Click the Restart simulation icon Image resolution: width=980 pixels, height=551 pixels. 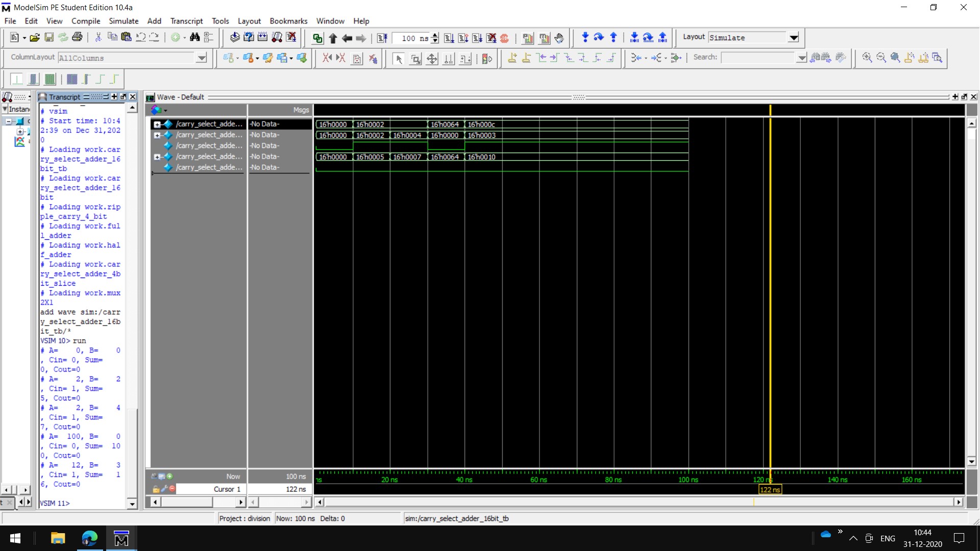point(382,38)
